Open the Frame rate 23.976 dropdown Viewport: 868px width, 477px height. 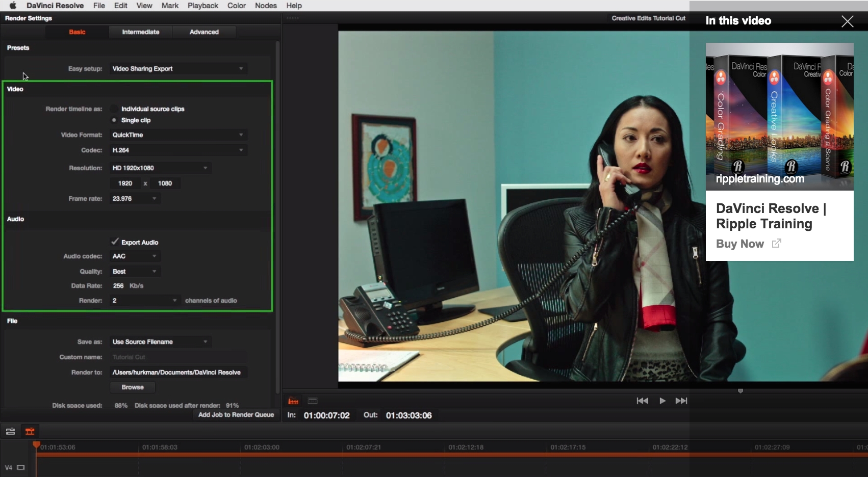click(135, 199)
